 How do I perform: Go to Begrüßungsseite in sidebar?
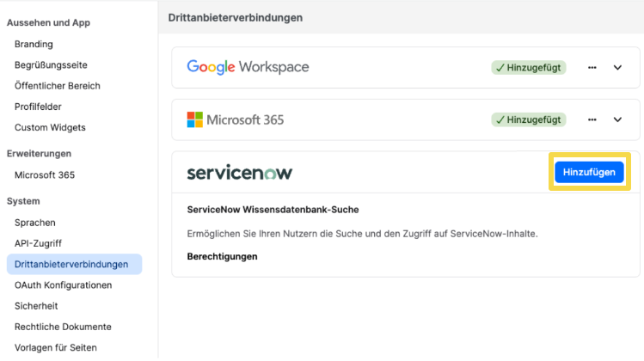(51, 64)
